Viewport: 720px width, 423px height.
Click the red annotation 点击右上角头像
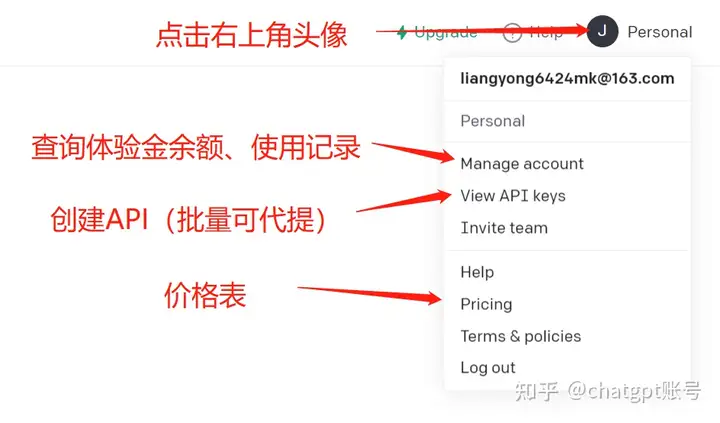(x=251, y=35)
